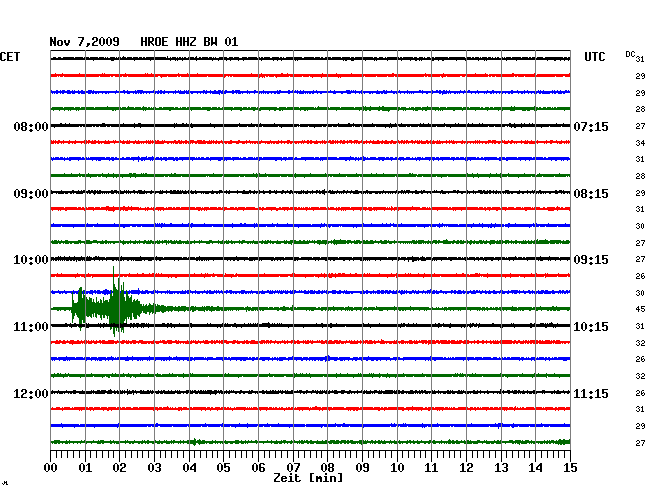This screenshot has height=494, width=650.
Task: Click the 07:15 UTC time label
Action: tap(591, 126)
